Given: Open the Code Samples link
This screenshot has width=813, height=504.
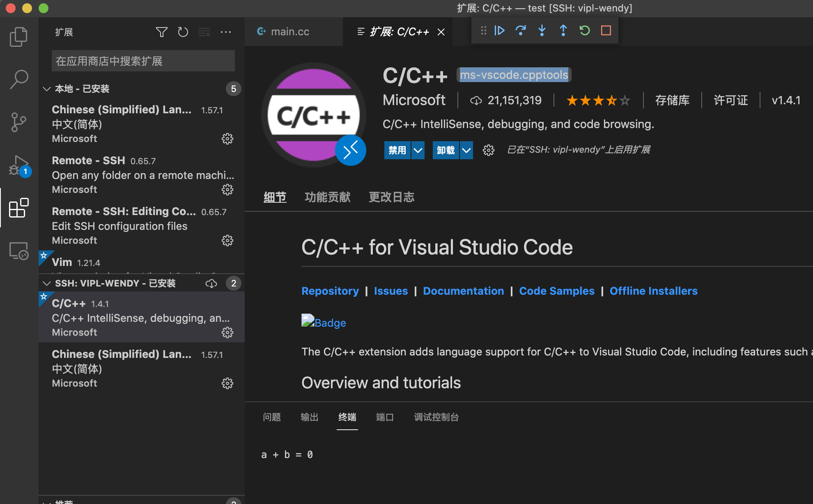Looking at the screenshot, I should (557, 291).
